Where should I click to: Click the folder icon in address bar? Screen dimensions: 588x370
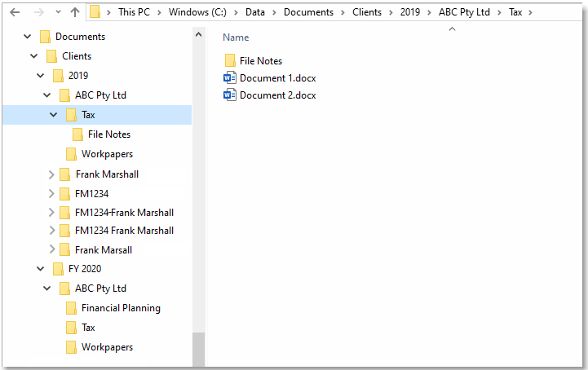pyautogui.click(x=95, y=12)
